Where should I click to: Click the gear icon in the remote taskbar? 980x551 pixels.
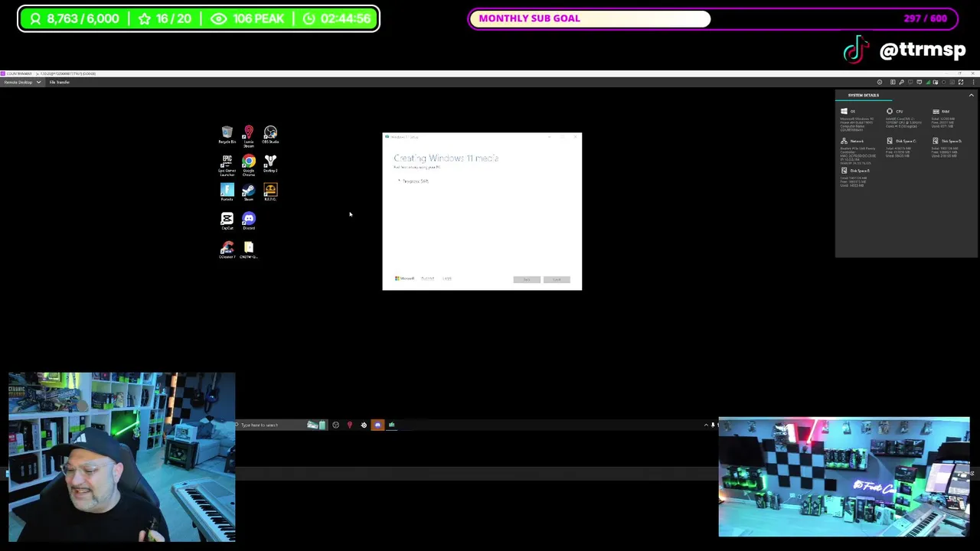(x=364, y=425)
